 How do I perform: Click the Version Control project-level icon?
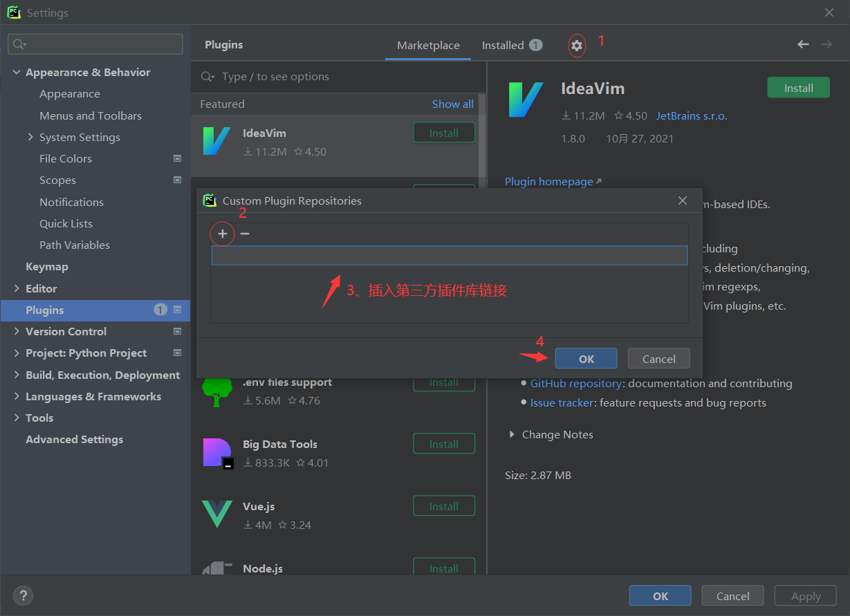[x=177, y=332]
